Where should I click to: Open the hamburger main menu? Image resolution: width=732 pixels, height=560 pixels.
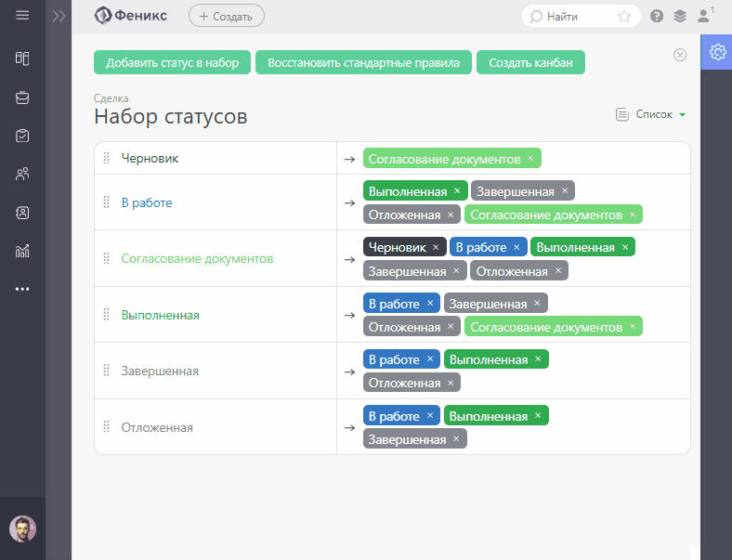(22, 16)
